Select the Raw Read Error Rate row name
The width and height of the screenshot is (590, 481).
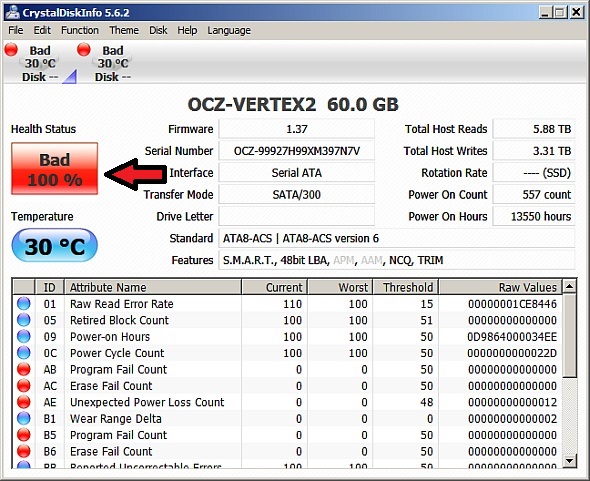[x=122, y=304]
